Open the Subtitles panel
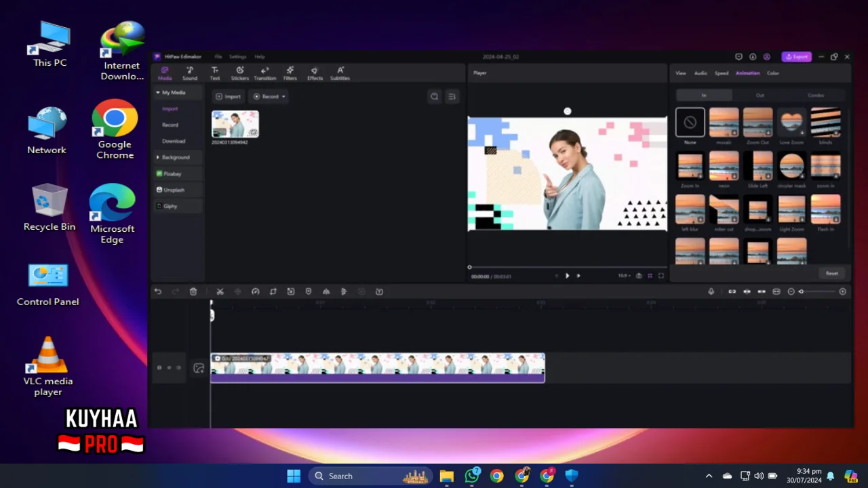 pyautogui.click(x=340, y=73)
